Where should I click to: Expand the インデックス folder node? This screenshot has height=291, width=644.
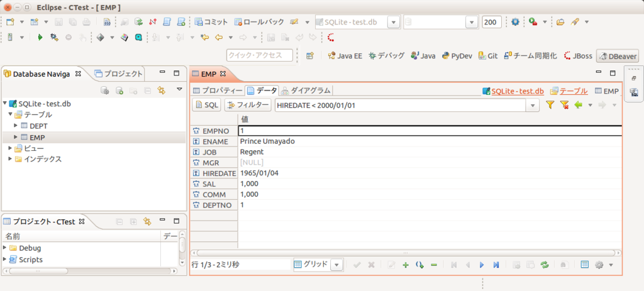[x=10, y=159]
